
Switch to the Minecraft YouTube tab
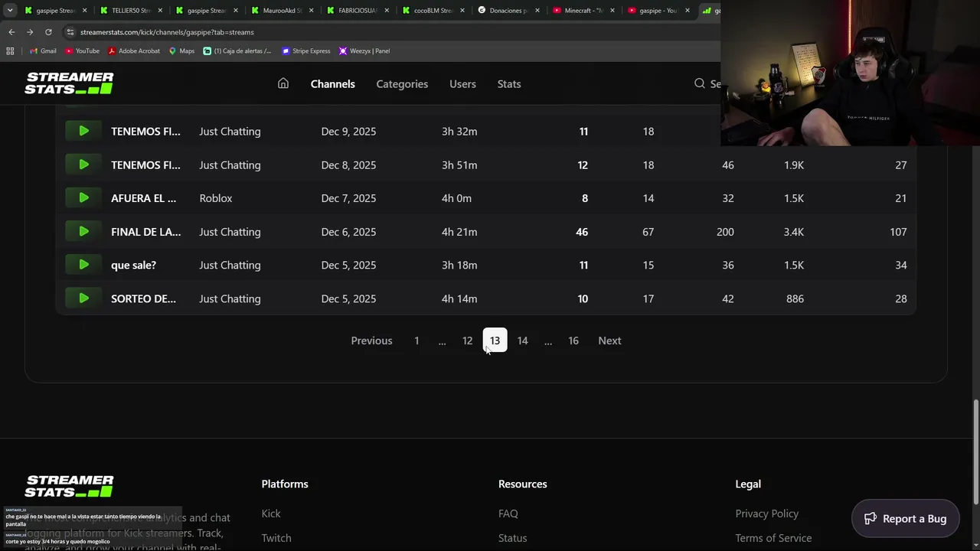583,11
